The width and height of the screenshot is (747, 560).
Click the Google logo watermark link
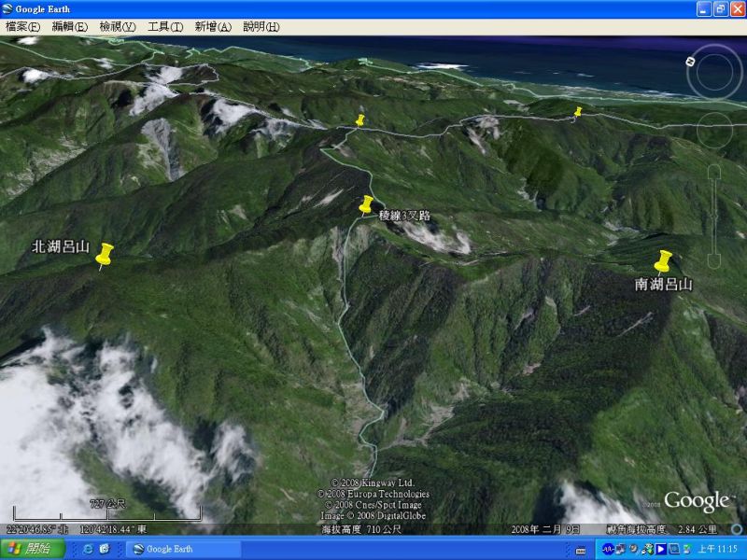pyautogui.click(x=697, y=501)
